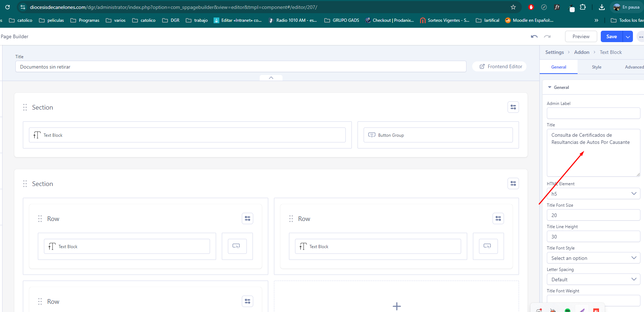The image size is (644, 312).
Task: Open options icon for the left Row
Action: tap(248, 218)
